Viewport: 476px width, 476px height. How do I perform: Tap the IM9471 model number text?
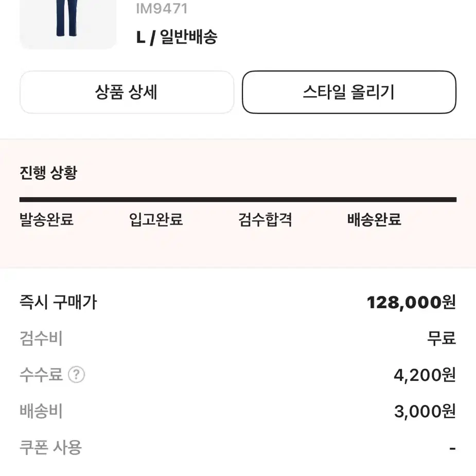(x=162, y=9)
